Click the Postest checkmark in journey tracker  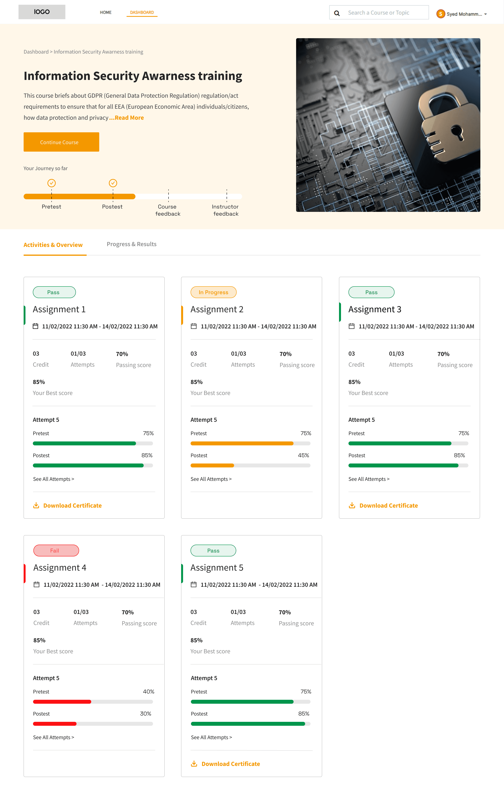pos(113,183)
